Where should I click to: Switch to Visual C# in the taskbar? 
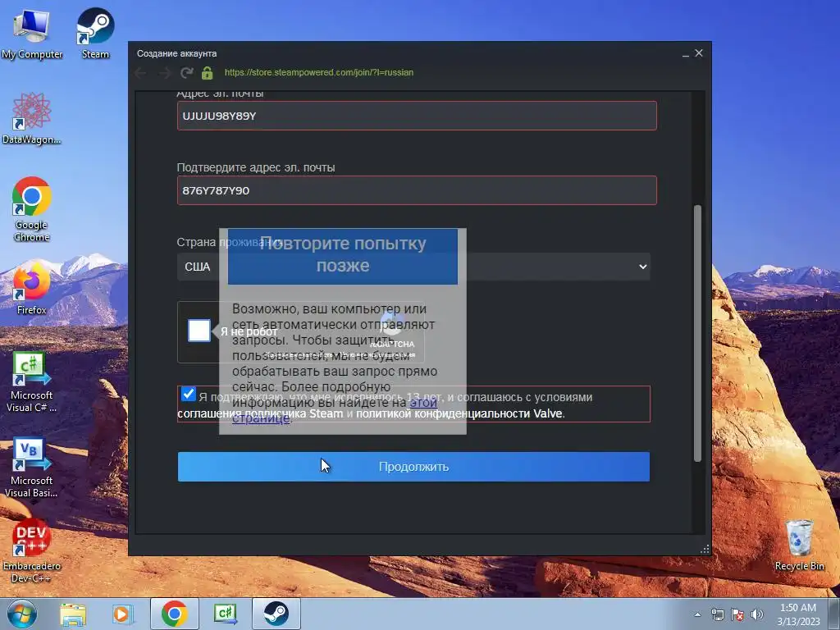pos(225,614)
